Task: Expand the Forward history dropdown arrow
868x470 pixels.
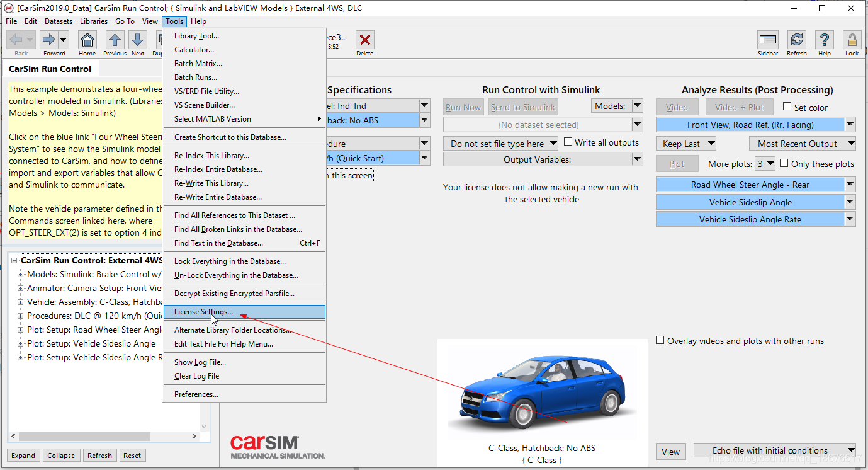Action: click(64, 40)
